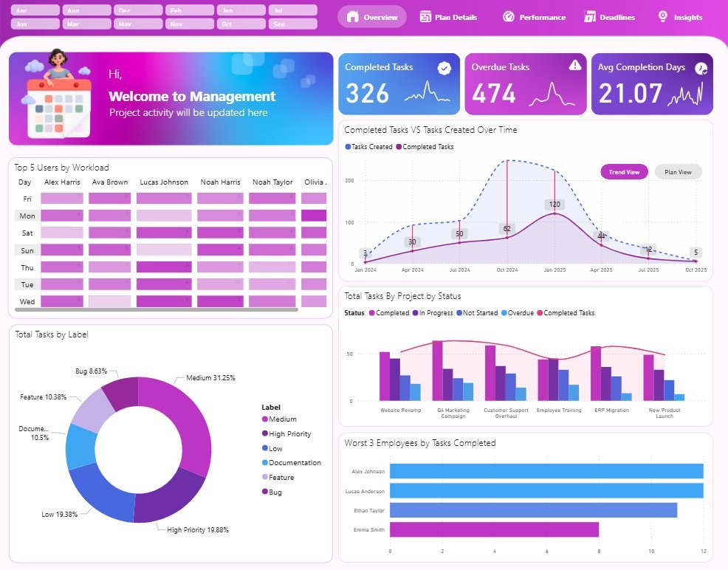
Task: Click the Low swatch in Label legend
Action: coord(264,448)
